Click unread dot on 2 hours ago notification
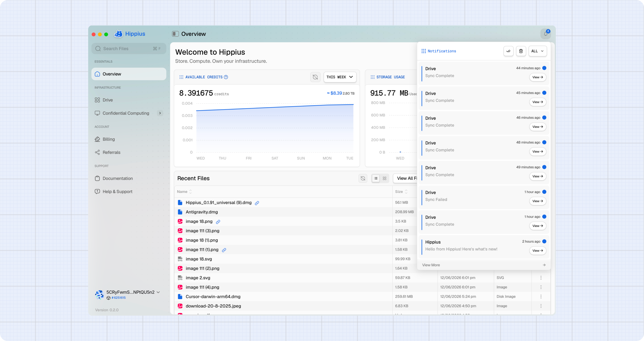The image size is (644, 341). coord(544,241)
